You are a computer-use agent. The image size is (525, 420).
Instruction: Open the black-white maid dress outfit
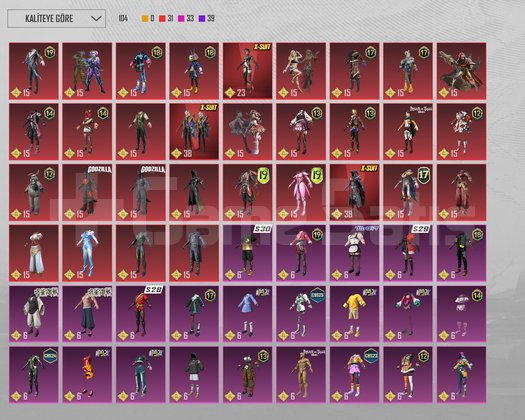click(355, 253)
